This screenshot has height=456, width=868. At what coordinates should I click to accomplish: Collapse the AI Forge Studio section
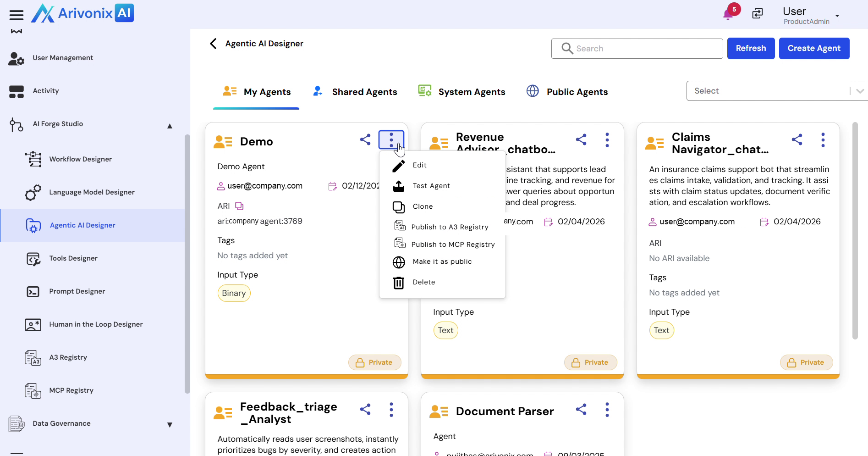pyautogui.click(x=170, y=126)
